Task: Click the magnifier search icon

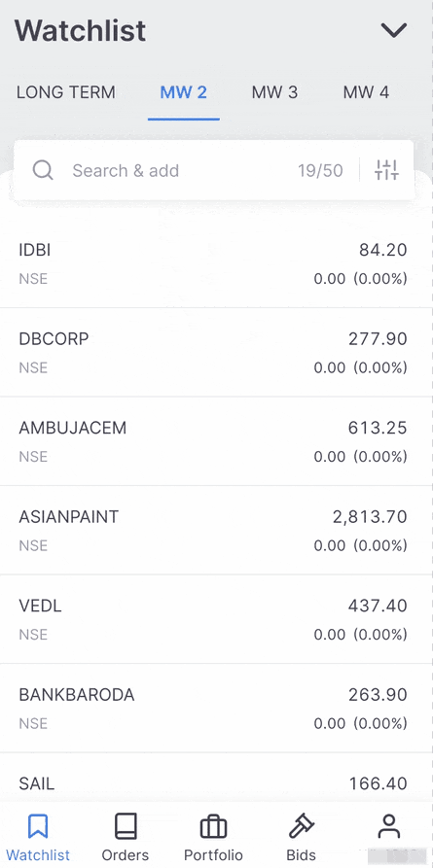Action: coord(43,170)
